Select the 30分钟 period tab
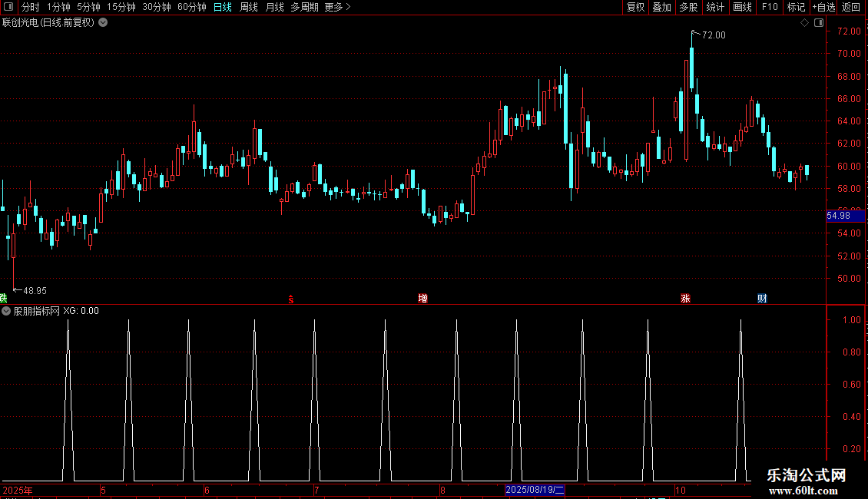 (x=156, y=7)
